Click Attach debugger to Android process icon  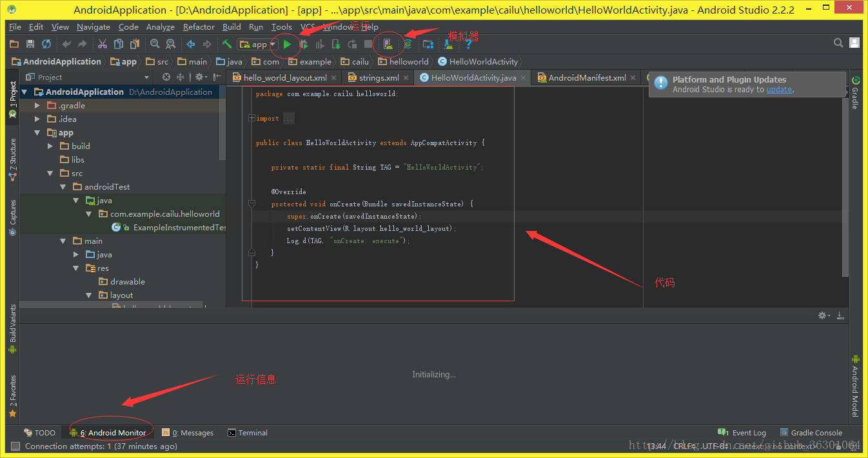pyautogui.click(x=336, y=44)
